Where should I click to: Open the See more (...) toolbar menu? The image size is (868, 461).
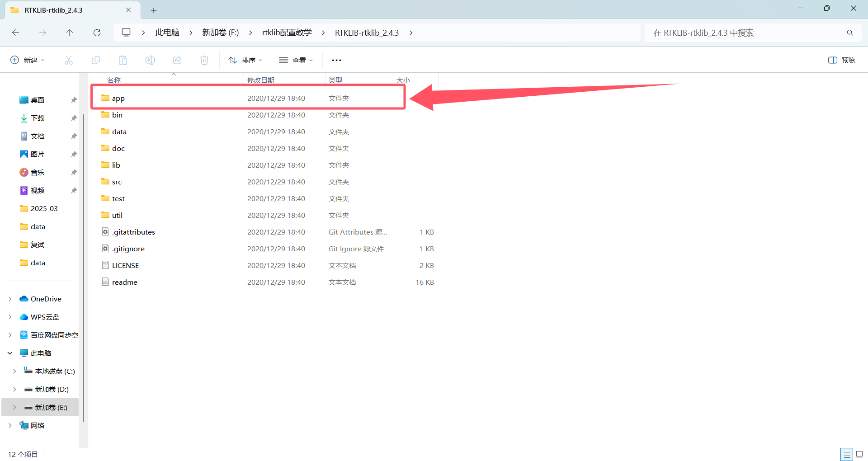coord(336,60)
